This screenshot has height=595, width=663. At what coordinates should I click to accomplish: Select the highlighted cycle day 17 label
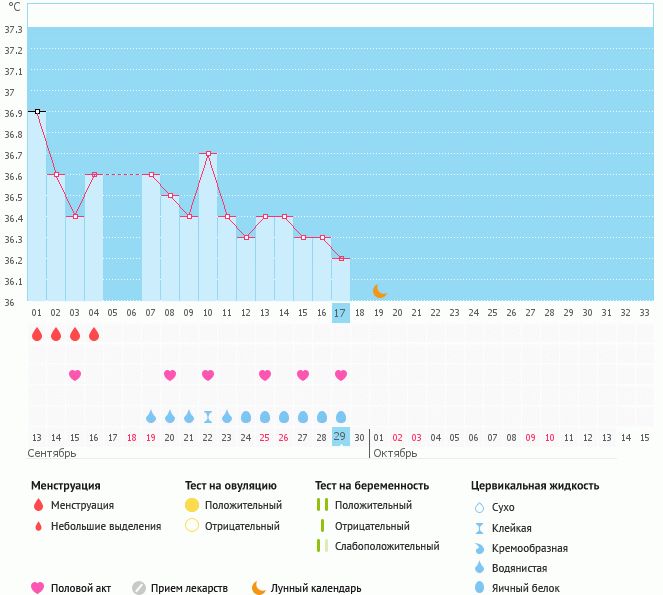(340, 313)
